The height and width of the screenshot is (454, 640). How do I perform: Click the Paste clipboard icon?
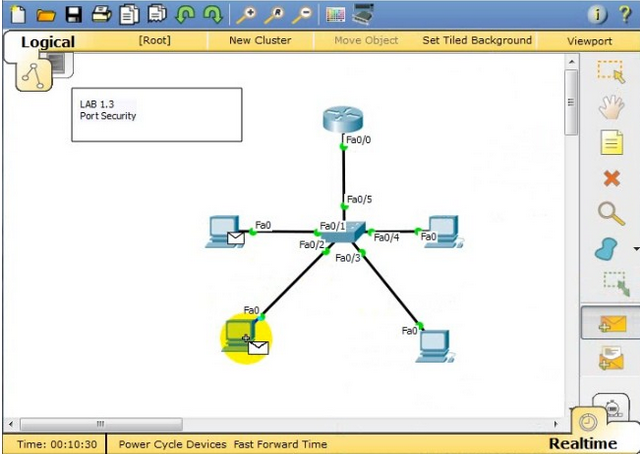[157, 13]
